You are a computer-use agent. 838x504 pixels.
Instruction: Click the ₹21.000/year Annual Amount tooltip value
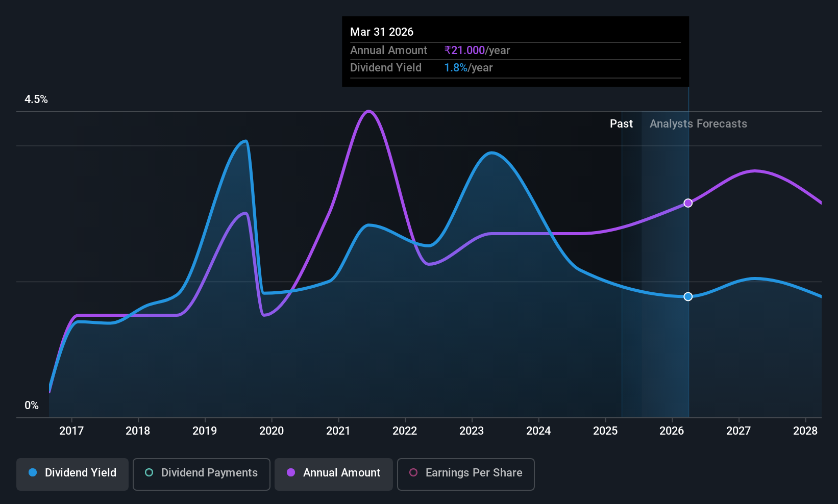pos(477,50)
